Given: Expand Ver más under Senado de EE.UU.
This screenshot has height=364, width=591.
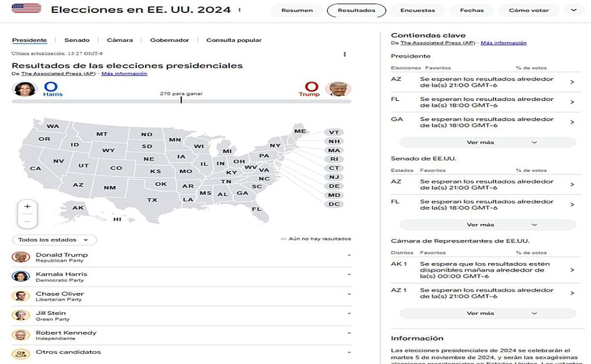Looking at the screenshot, I should pos(488,224).
